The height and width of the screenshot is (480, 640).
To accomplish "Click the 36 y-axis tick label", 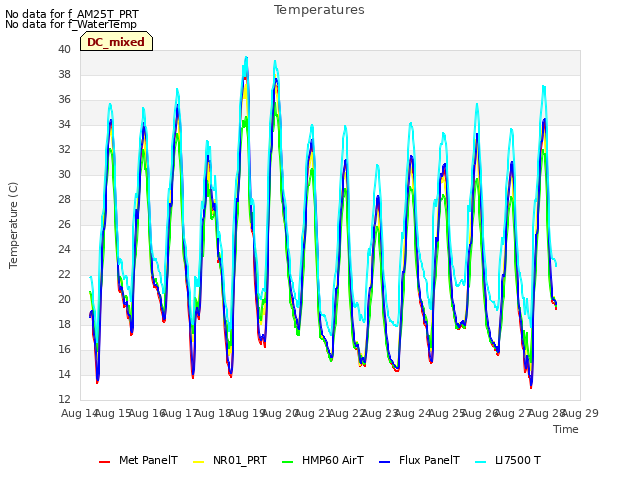I will click(64, 99).
